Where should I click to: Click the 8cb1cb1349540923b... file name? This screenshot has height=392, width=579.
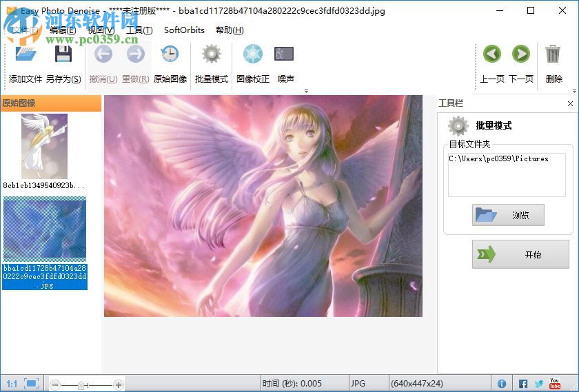click(43, 185)
